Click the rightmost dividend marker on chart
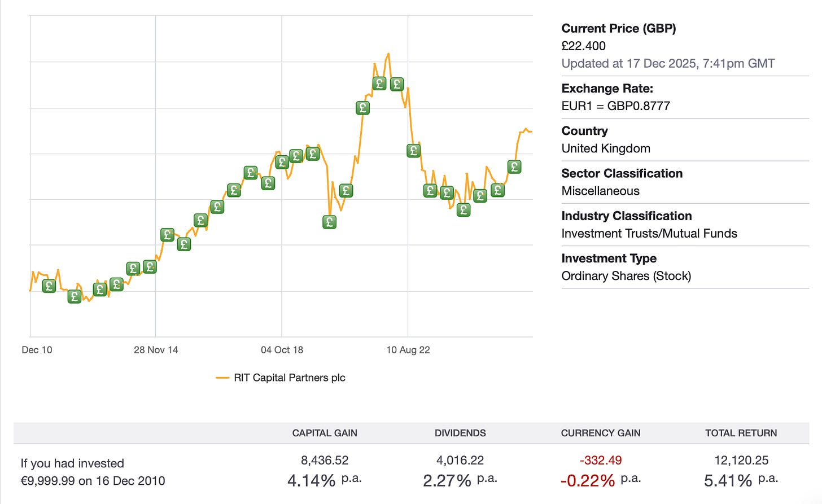Screen dimensions: 822x504 pyautogui.click(x=514, y=166)
